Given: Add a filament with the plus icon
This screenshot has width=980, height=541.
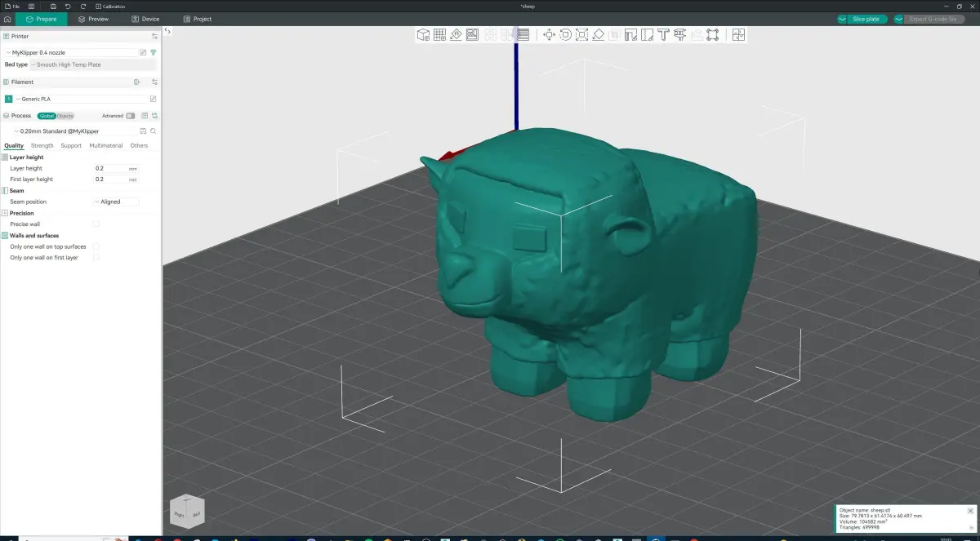Looking at the screenshot, I should pyautogui.click(x=137, y=82).
